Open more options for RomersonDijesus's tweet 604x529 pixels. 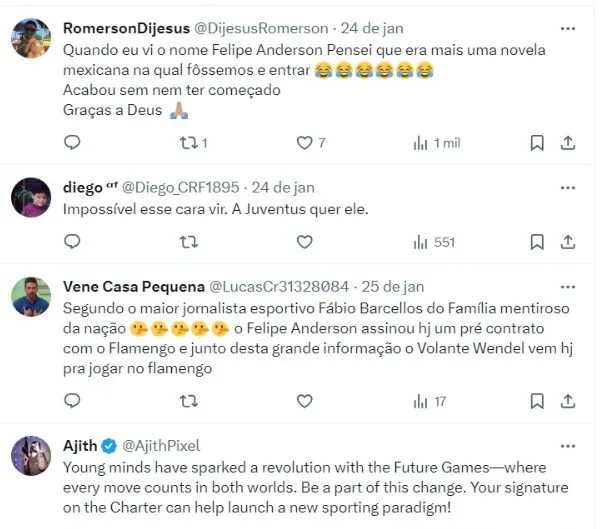pos(568,28)
